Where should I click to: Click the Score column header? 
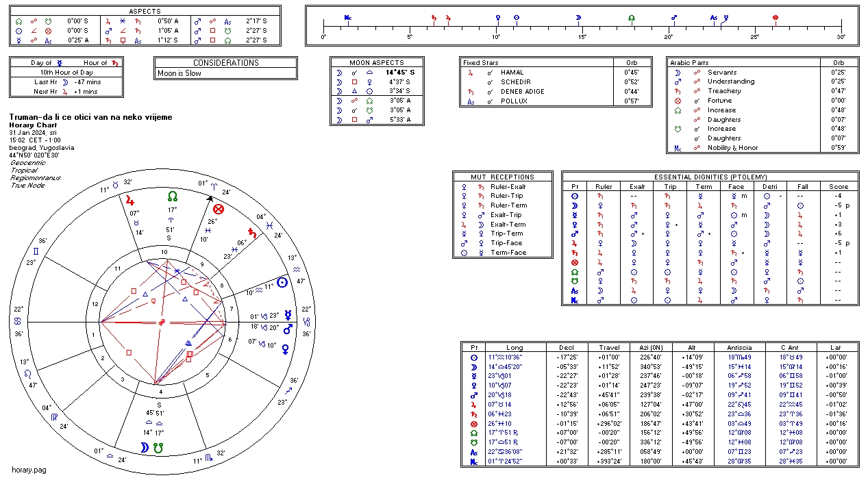coord(839,186)
